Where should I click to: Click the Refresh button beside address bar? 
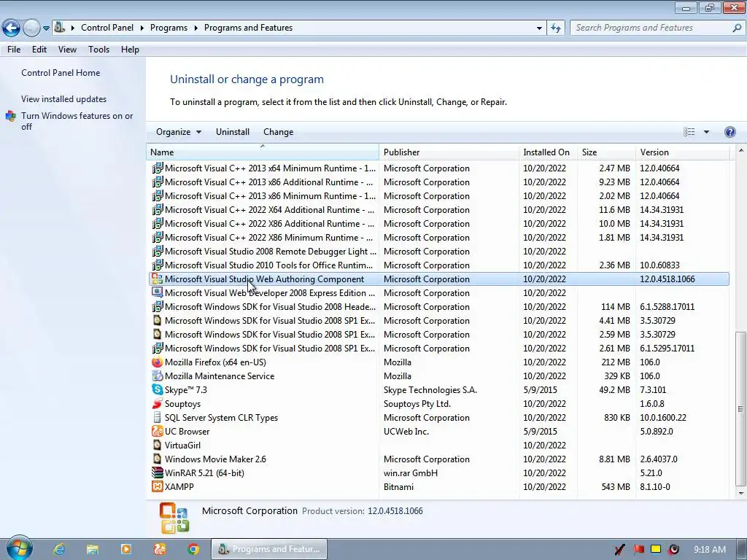point(555,28)
